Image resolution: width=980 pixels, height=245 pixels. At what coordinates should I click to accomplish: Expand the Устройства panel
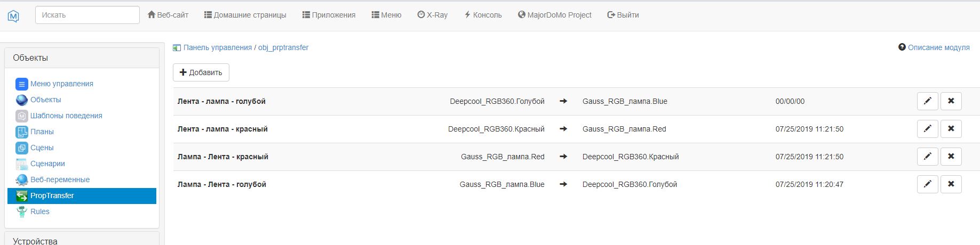(x=35, y=241)
